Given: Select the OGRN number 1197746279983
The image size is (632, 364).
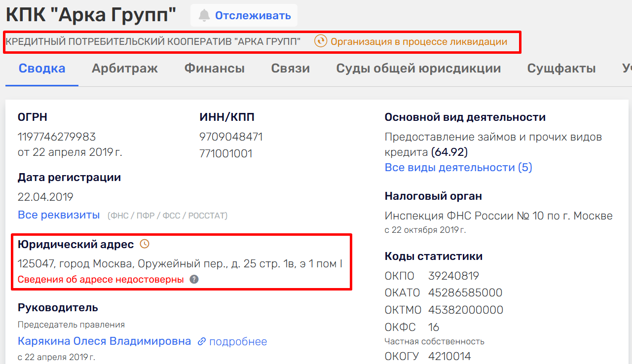Looking at the screenshot, I should click(57, 137).
